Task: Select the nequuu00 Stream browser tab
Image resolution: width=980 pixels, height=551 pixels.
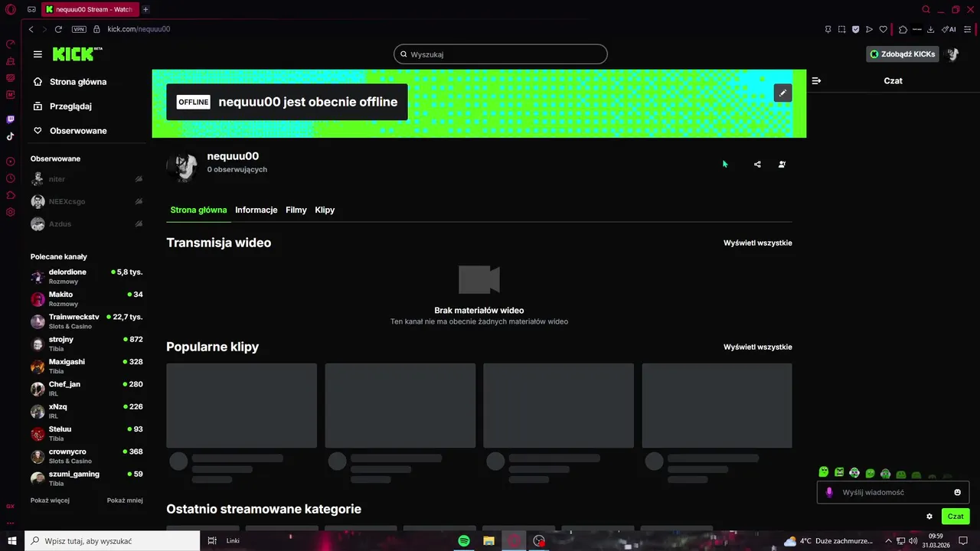Action: [x=89, y=9]
